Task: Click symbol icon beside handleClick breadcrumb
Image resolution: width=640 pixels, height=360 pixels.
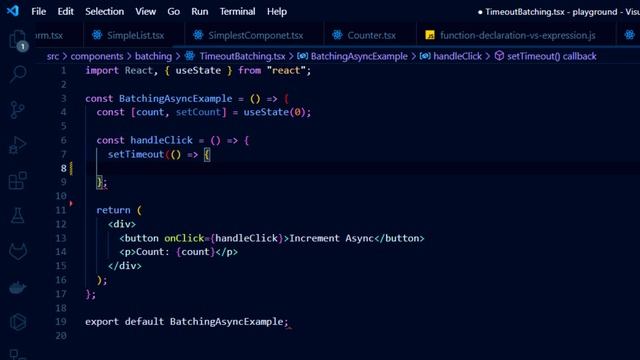Action: coord(425,56)
